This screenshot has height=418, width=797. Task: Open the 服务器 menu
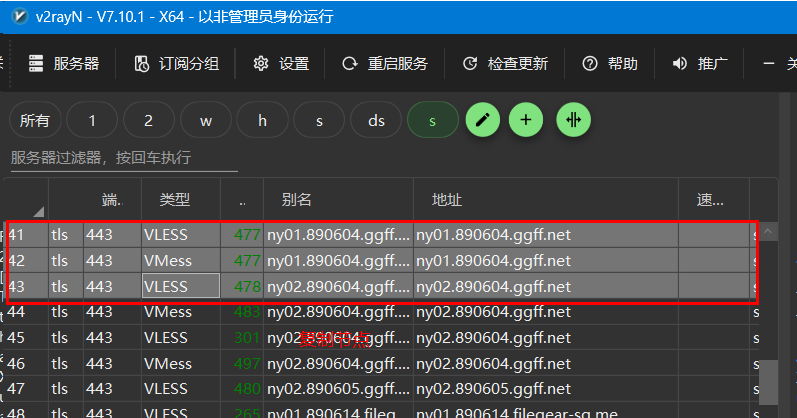point(64,64)
